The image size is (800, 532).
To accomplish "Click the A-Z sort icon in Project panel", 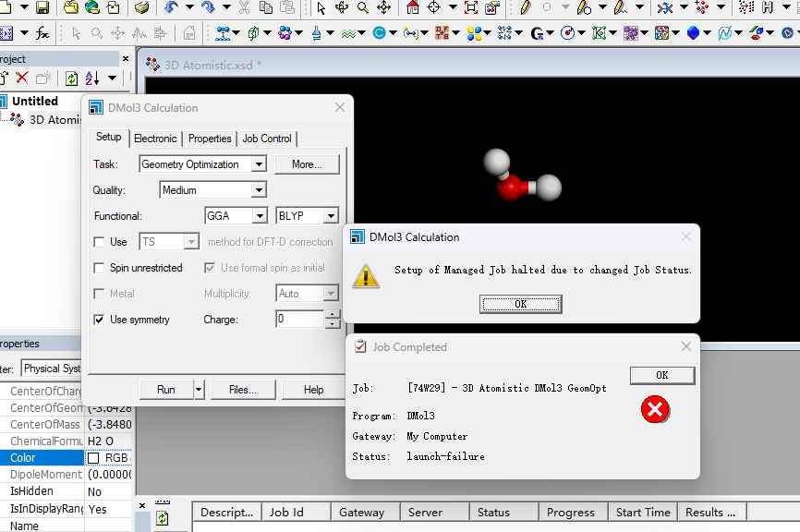I will tap(93, 79).
